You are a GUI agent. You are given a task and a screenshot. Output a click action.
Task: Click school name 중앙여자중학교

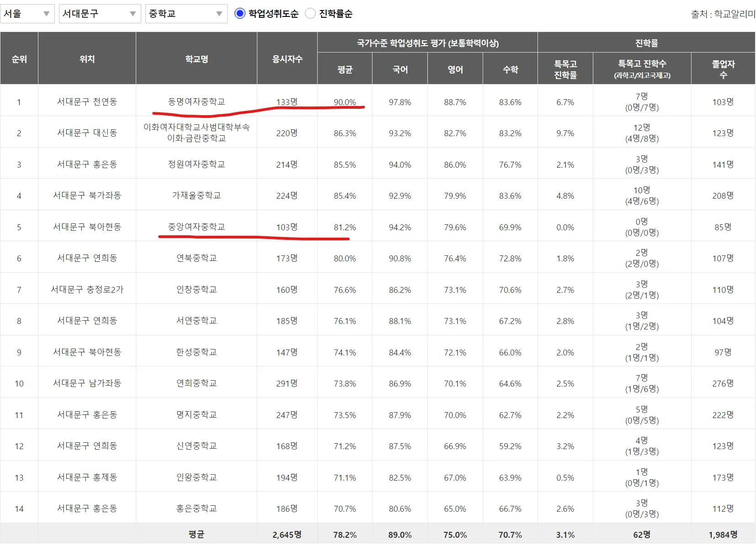point(197,227)
